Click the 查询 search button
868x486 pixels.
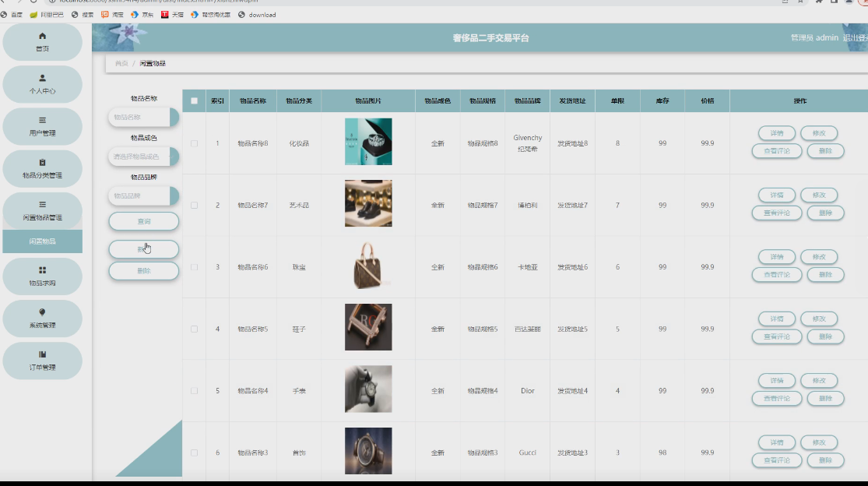tap(143, 221)
